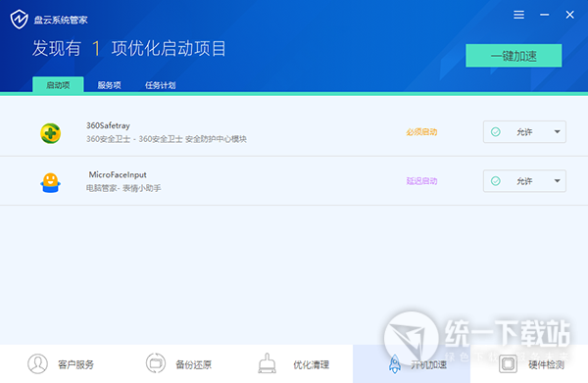The height and width of the screenshot is (383, 588).
Task: Click the 优化清理 brush icon
Action: pos(267,363)
